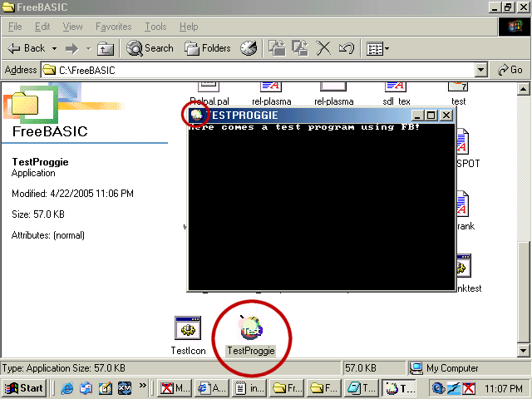
Task: Launch Internet Explorer from Quick Launch
Action: point(67,388)
